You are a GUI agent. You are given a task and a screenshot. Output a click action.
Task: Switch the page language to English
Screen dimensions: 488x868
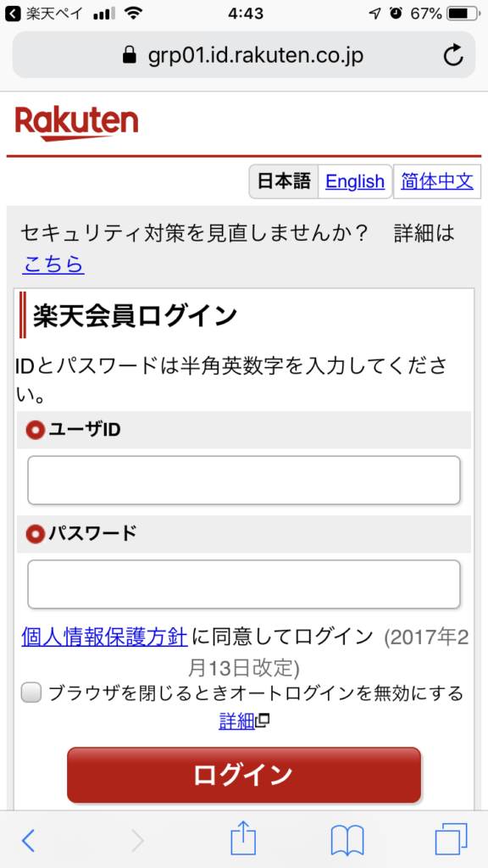[355, 181]
